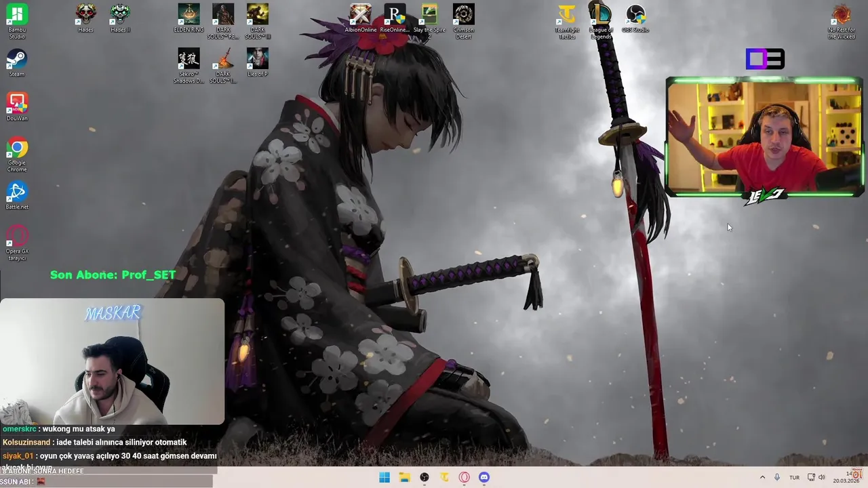The height and width of the screenshot is (488, 868).
Task: Select the Slay the Spire 2 shortcut
Action: [429, 21]
